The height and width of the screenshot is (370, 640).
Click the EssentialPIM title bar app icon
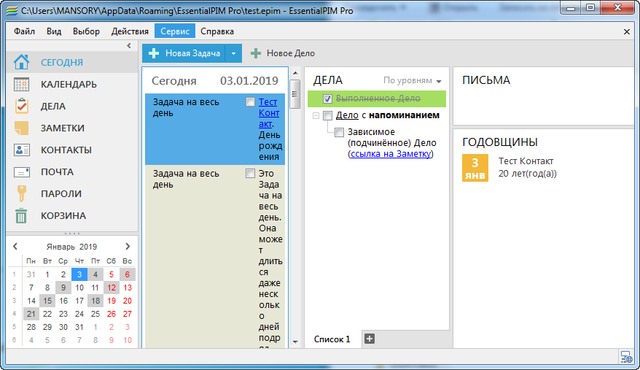click(12, 10)
